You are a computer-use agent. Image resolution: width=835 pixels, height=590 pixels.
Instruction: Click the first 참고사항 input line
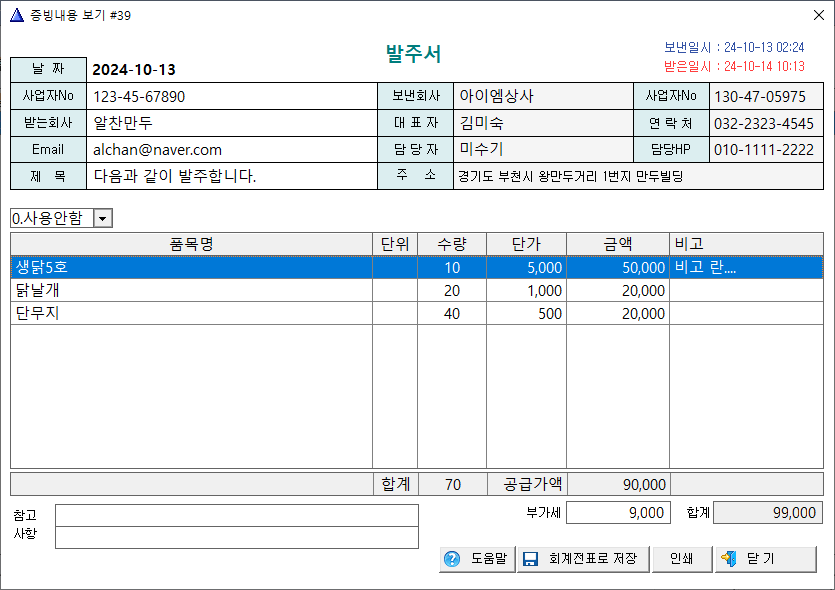[x=237, y=515]
